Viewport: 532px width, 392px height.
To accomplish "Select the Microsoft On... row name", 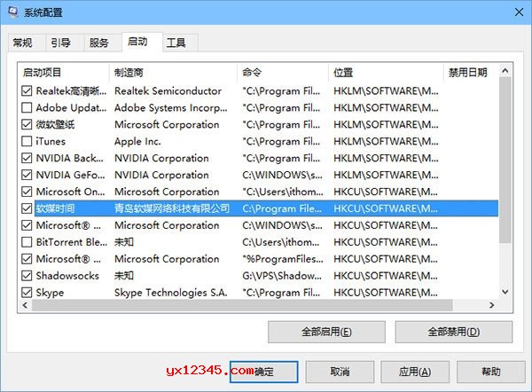I will 70,192.
